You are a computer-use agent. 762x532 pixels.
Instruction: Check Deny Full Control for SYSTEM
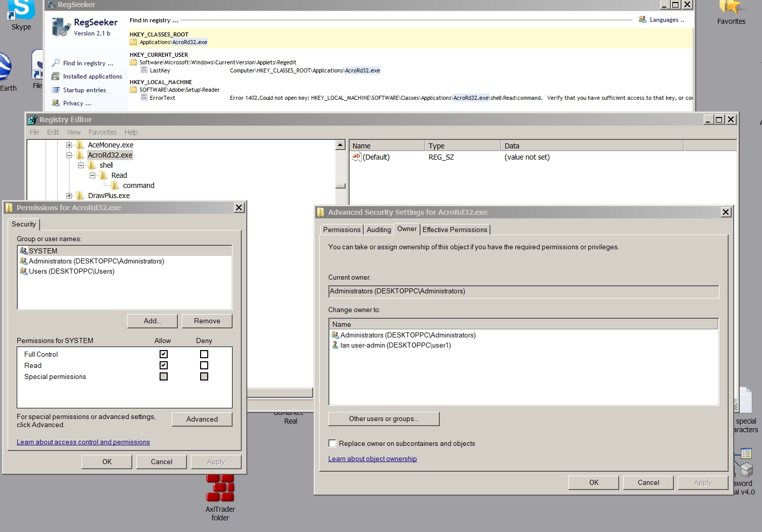(x=204, y=354)
